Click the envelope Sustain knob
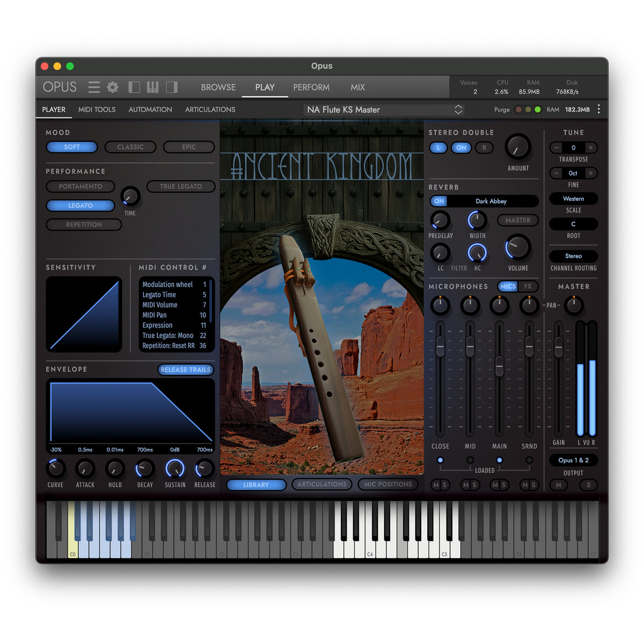This screenshot has width=644, height=644. 175,469
